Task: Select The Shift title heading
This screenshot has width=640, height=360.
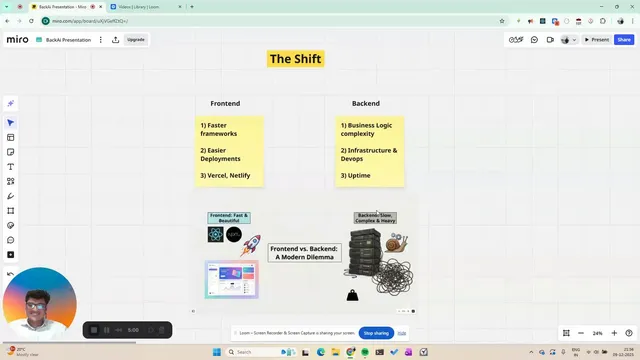Action: pos(296,59)
